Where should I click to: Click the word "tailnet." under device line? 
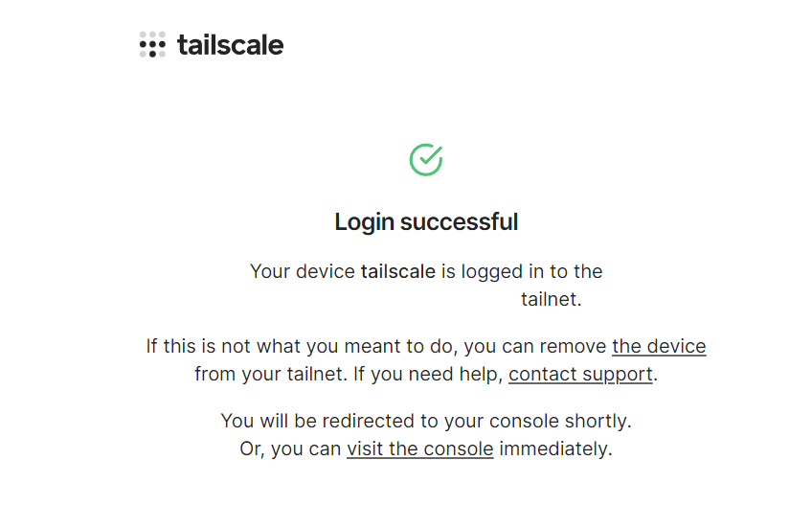(551, 299)
